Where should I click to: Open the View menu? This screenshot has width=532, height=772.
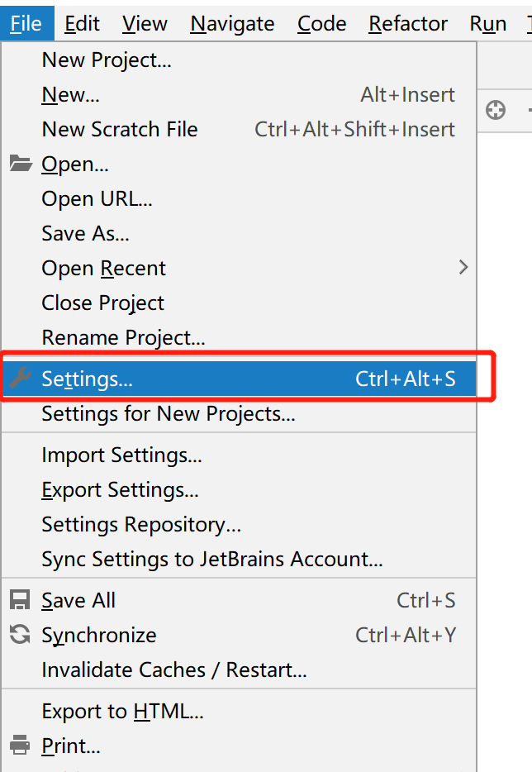click(145, 23)
